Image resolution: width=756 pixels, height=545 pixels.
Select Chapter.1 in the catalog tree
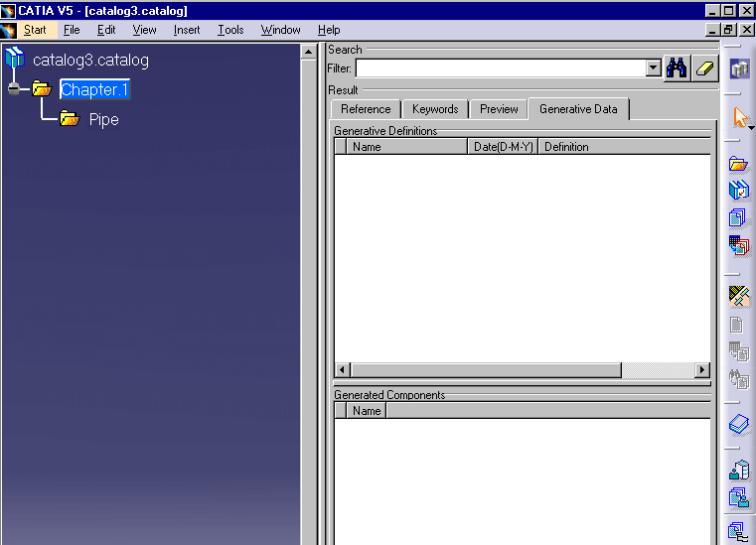point(94,89)
